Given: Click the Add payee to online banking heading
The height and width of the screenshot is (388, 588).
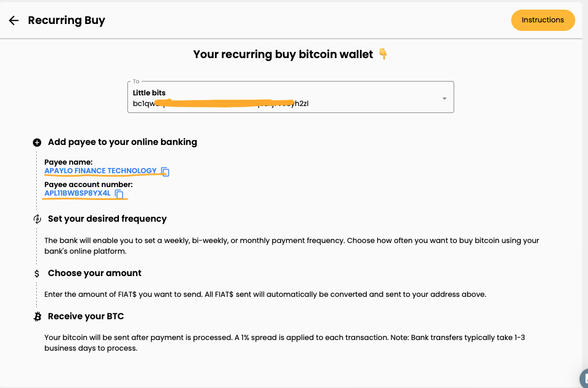Looking at the screenshot, I should tap(123, 142).
